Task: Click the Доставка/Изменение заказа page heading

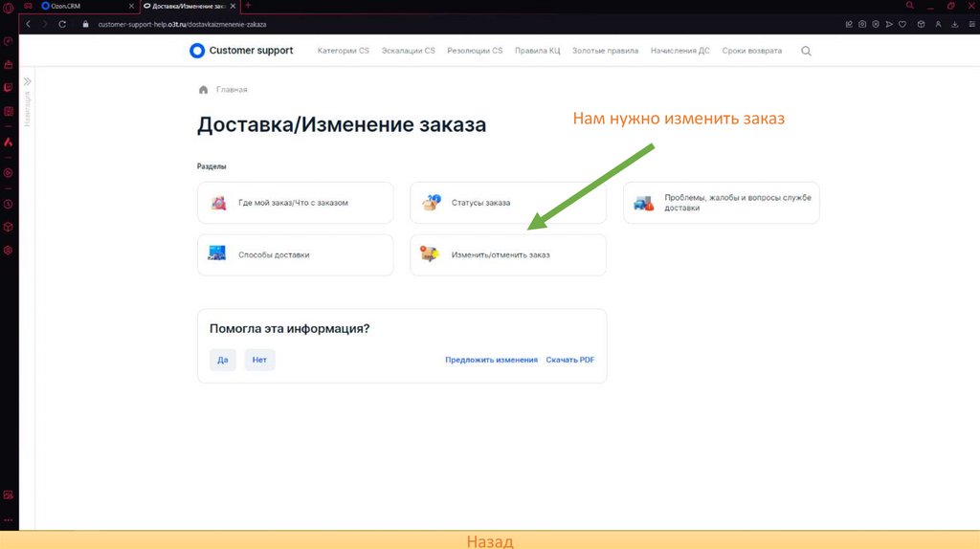Action: [342, 124]
